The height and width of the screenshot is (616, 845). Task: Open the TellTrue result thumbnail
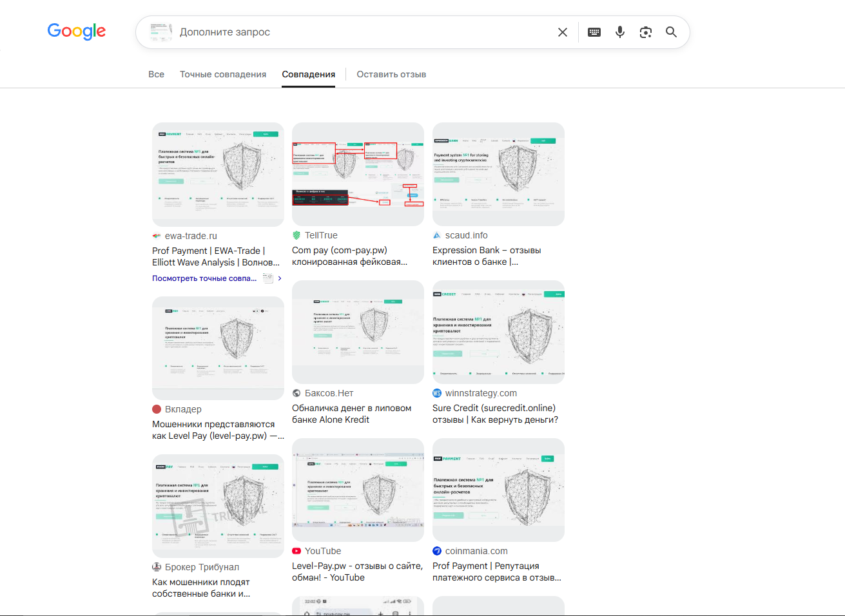pyautogui.click(x=358, y=174)
